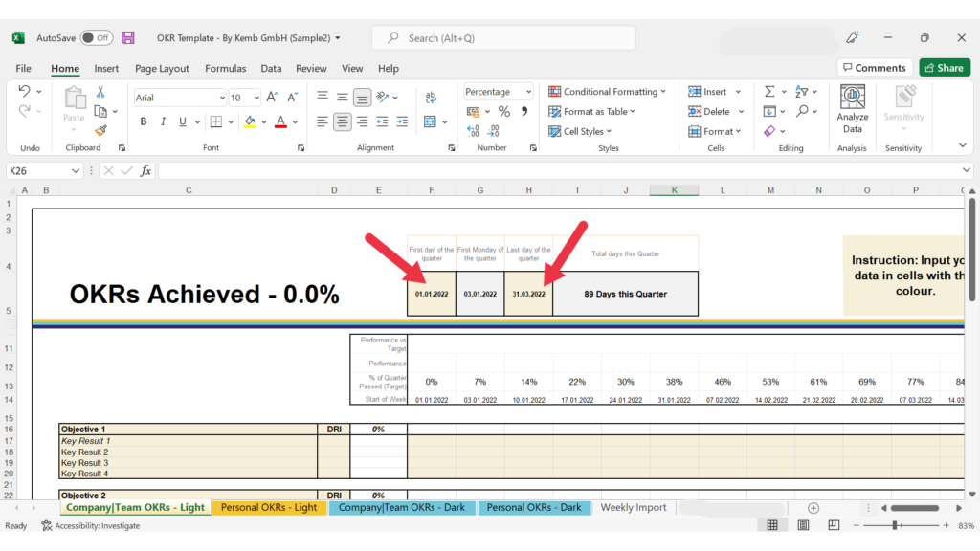Click the Undo arrow icon
This screenshot has width=980, height=551.
[24, 91]
